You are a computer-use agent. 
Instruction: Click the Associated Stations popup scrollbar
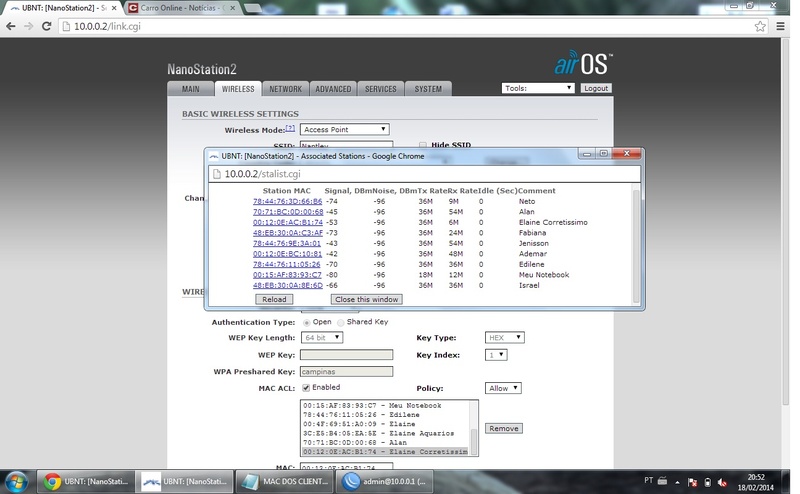636,245
